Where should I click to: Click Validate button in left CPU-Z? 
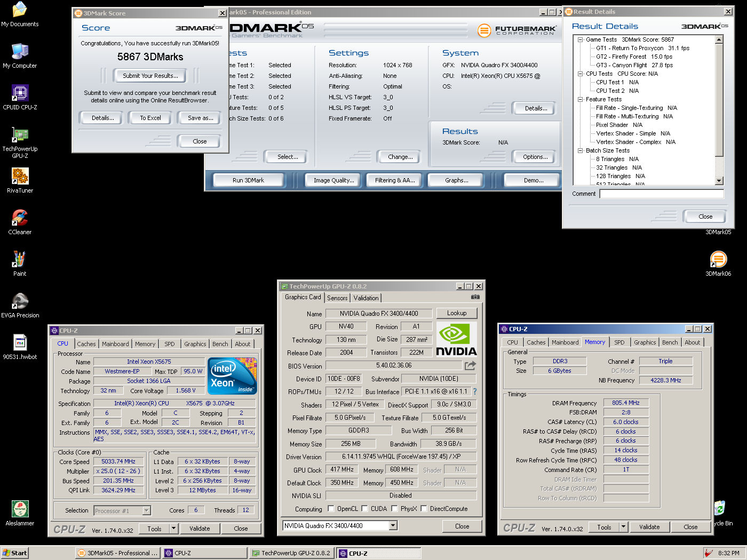(200, 529)
